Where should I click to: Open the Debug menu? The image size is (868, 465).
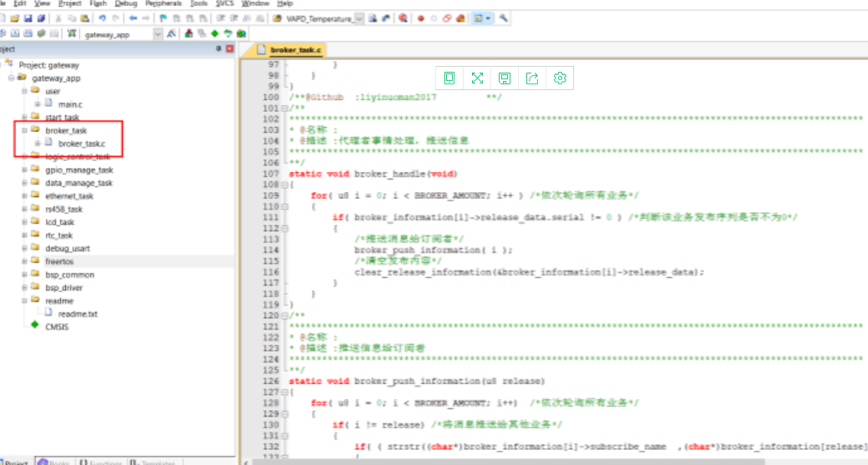[126, 3]
